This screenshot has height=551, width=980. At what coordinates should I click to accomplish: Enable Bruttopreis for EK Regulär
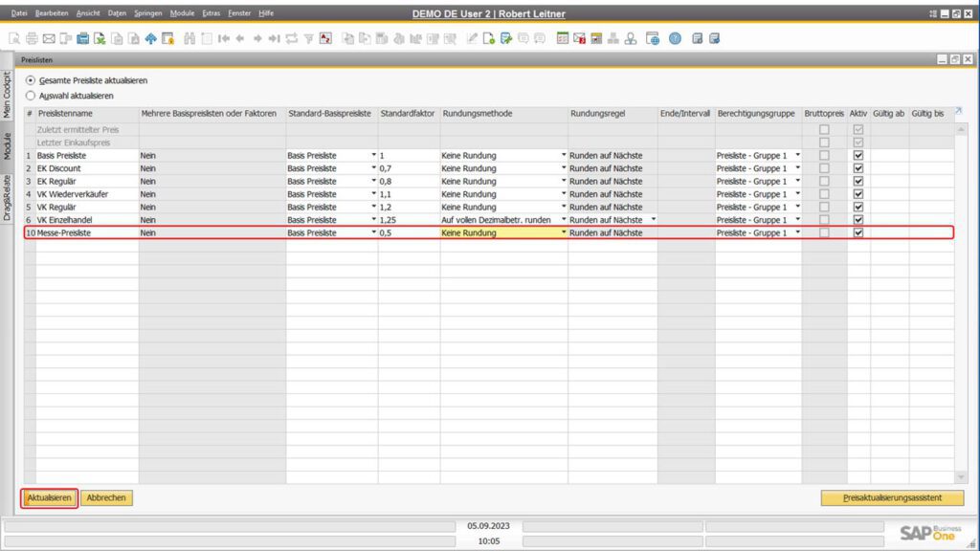[x=824, y=181]
